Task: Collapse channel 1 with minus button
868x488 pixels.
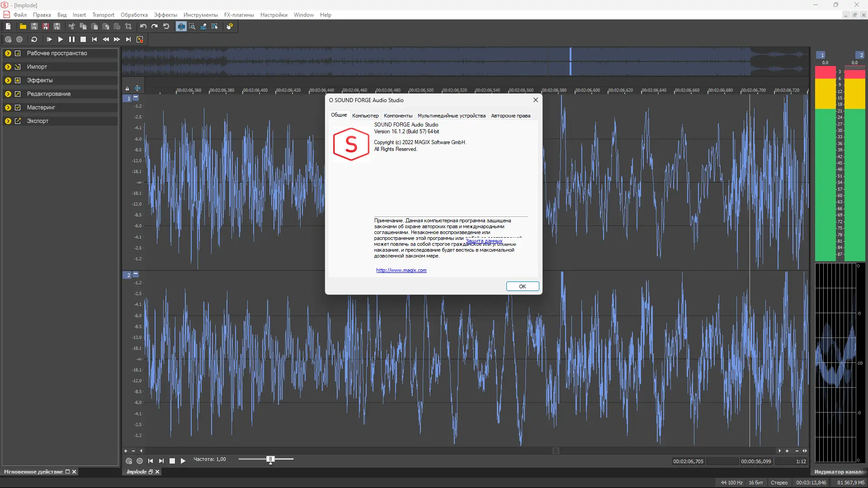Action: click(136, 98)
